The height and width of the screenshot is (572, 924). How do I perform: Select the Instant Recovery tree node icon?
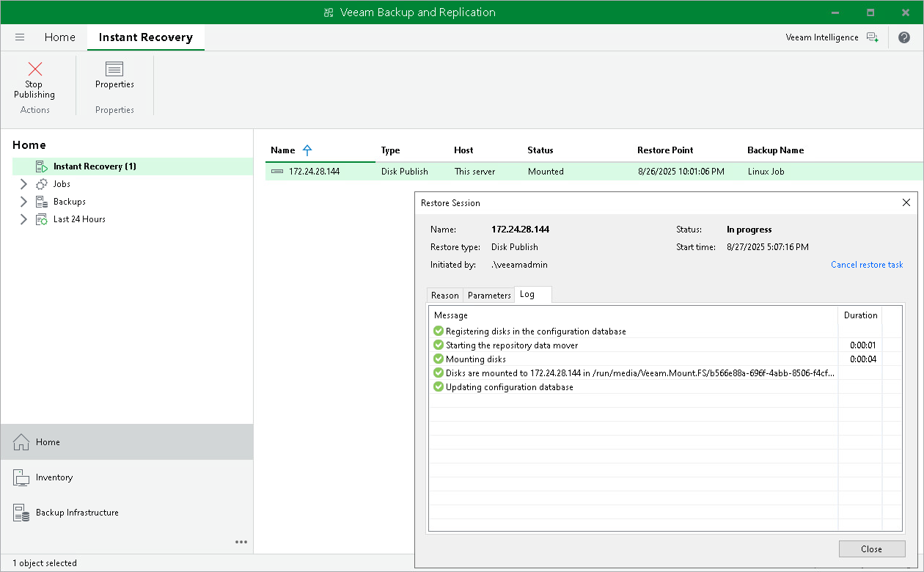click(x=42, y=166)
